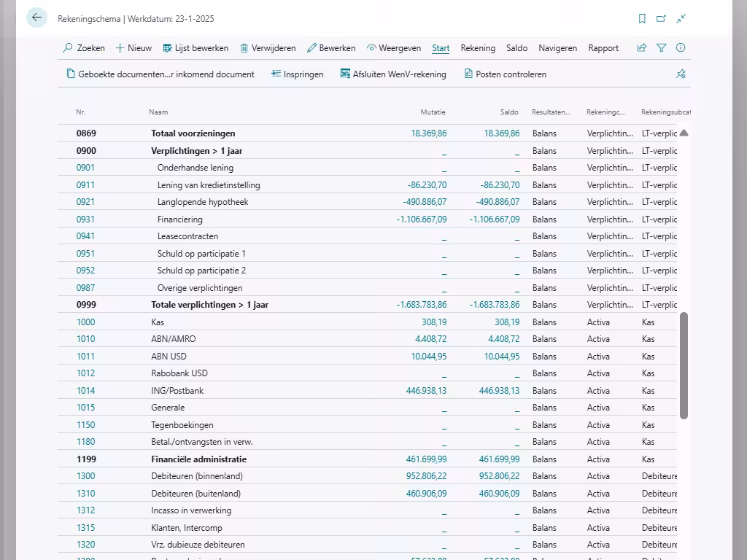
Task: Open account number 1010 link
Action: [85, 339]
